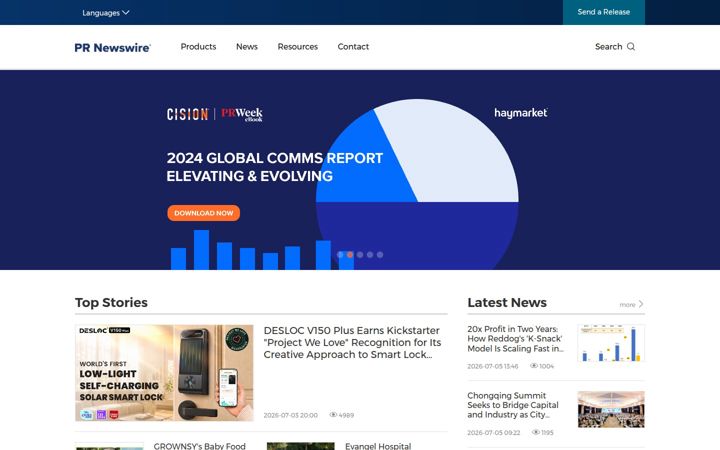Select the fourth carousel dot
This screenshot has width=720, height=450.
click(x=370, y=254)
